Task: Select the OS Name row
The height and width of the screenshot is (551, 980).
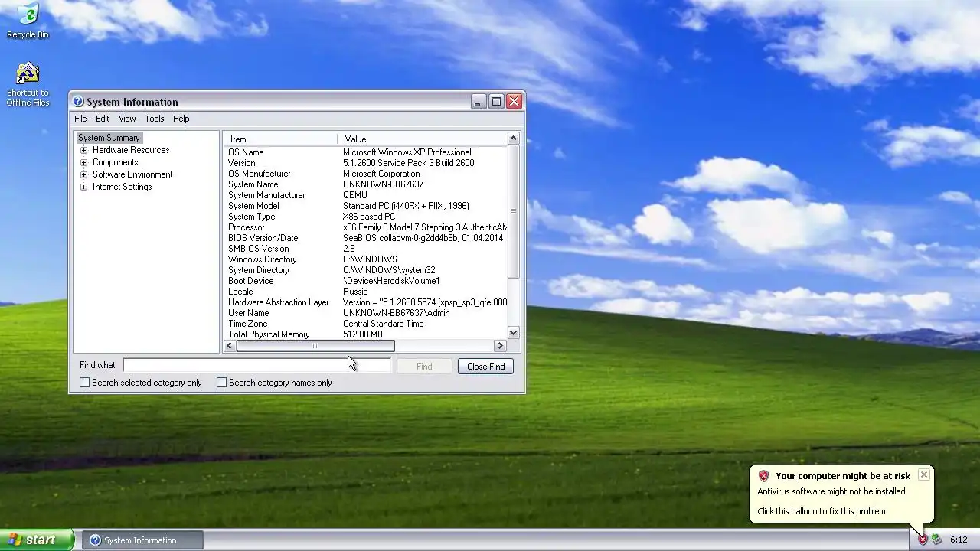Action: (365, 152)
